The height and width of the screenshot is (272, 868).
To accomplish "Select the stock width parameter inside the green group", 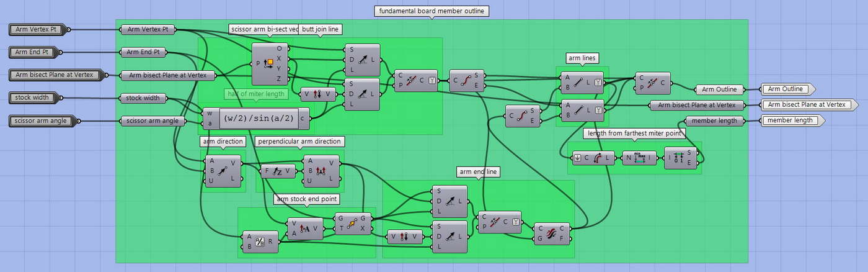I will click(143, 97).
